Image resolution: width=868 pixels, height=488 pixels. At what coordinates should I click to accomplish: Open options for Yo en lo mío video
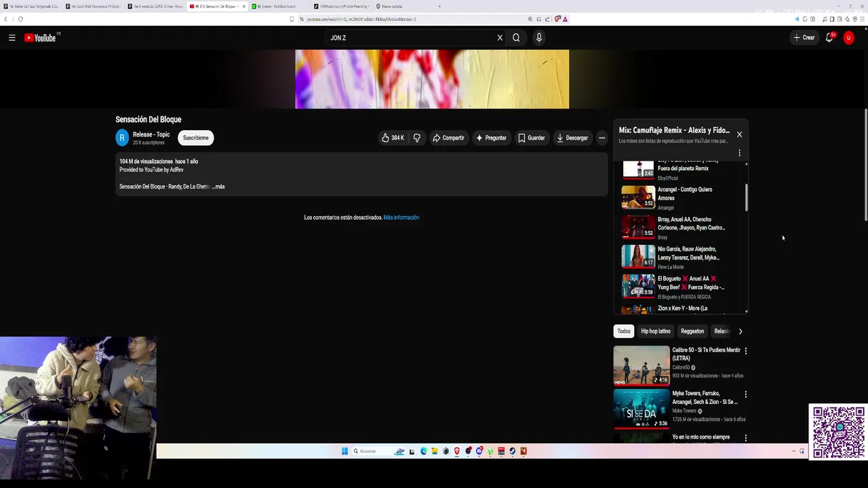click(x=746, y=438)
